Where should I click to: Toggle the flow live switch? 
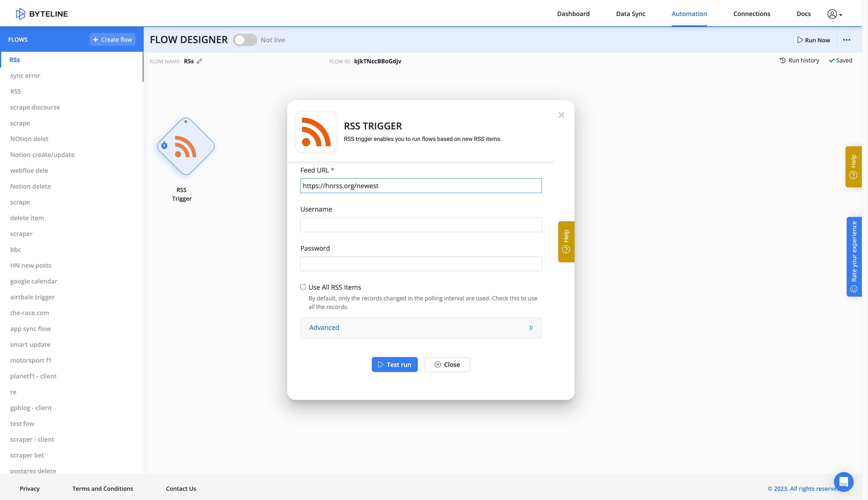coord(245,40)
